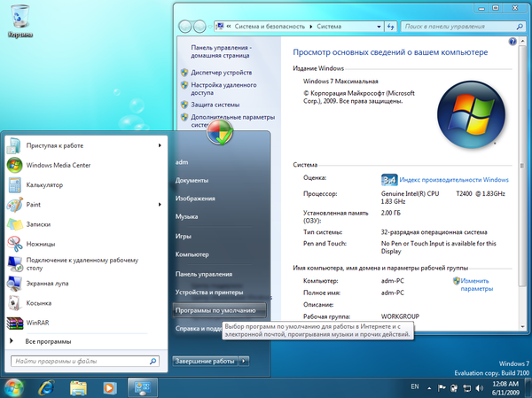This screenshot has height=398, width=532.
Task: Launch the Косынка solitaire game
Action: coord(40,303)
